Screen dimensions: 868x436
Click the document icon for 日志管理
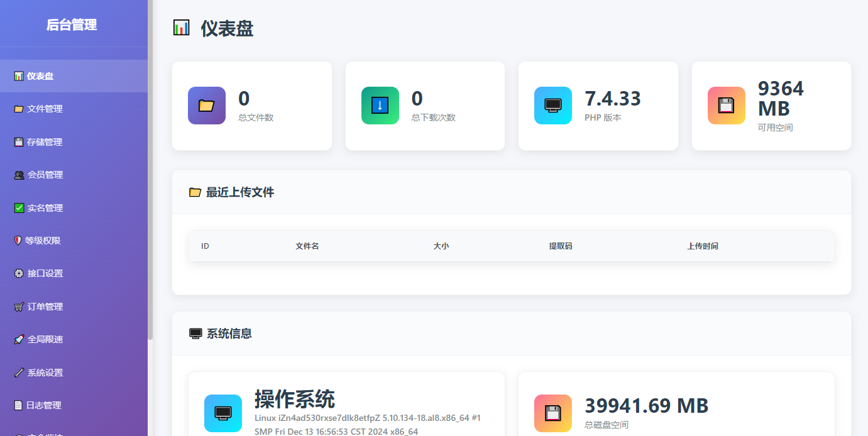[19, 405]
